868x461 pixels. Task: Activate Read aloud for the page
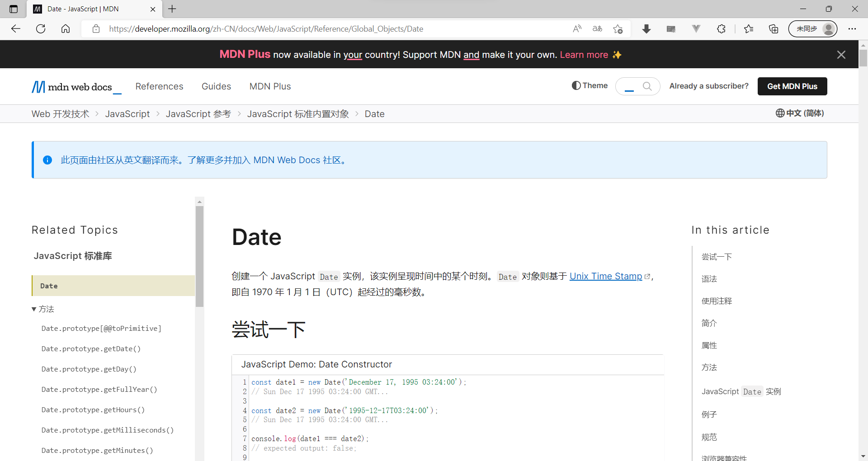(577, 28)
